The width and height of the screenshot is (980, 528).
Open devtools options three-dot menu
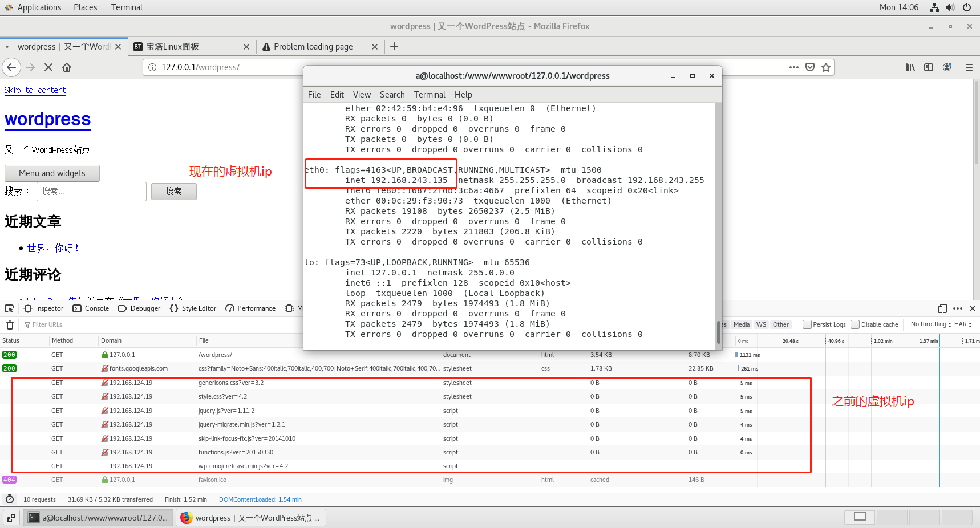[x=958, y=308]
